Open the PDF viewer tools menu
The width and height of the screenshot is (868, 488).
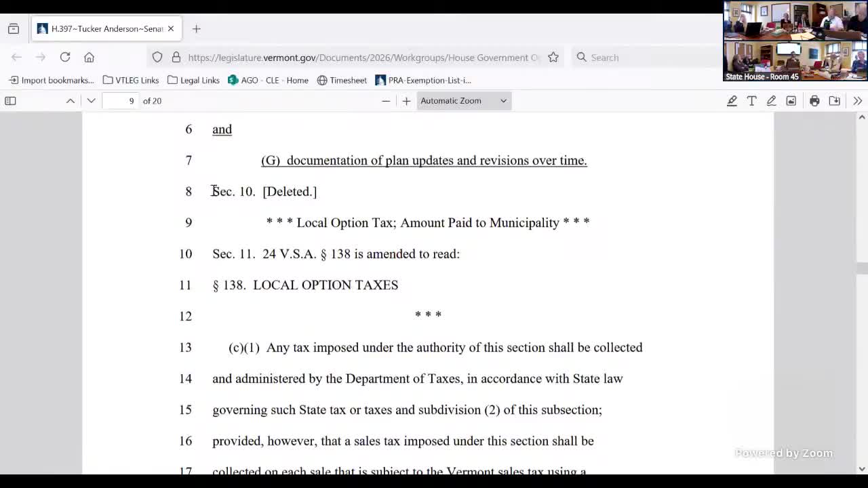click(857, 101)
